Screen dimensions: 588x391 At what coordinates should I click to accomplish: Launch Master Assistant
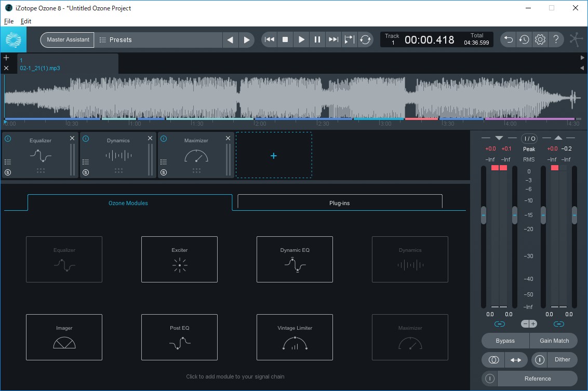click(x=68, y=40)
